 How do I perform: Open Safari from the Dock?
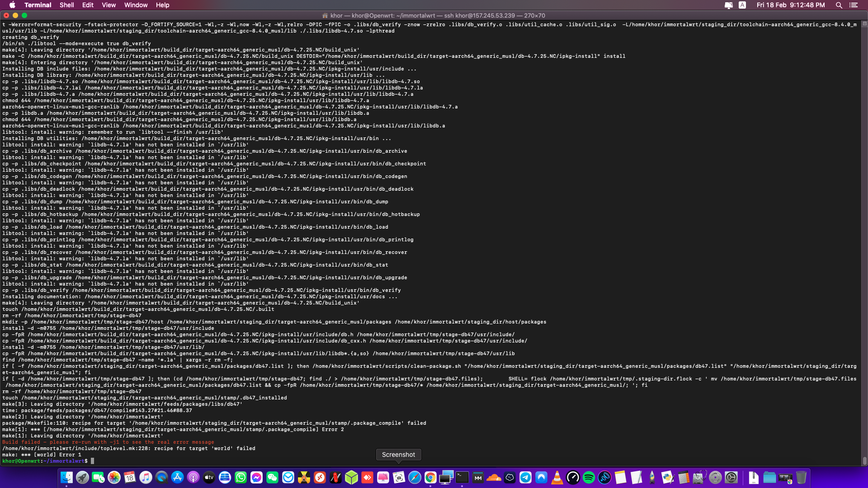414,478
